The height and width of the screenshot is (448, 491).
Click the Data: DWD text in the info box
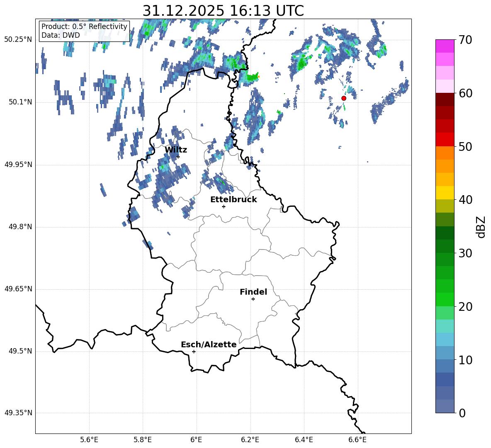(x=61, y=35)
